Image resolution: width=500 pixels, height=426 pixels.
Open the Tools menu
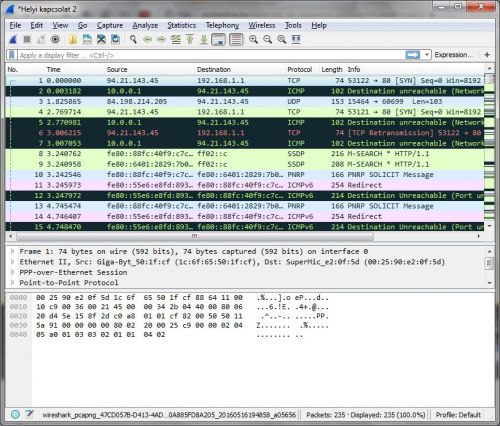click(x=293, y=25)
